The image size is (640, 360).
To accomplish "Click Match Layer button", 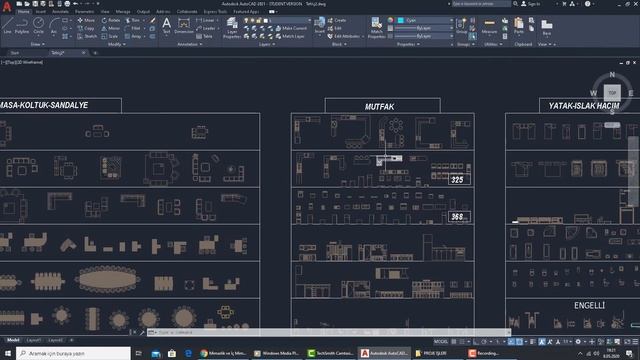I will (x=290, y=36).
